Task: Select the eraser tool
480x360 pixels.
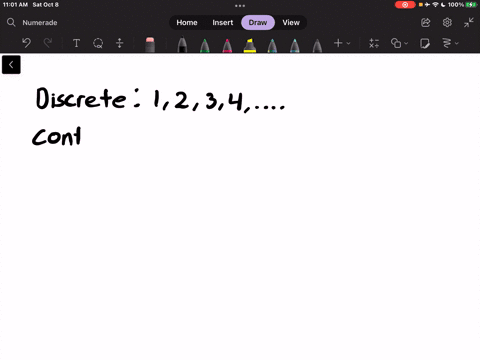Action: pyautogui.click(x=150, y=45)
